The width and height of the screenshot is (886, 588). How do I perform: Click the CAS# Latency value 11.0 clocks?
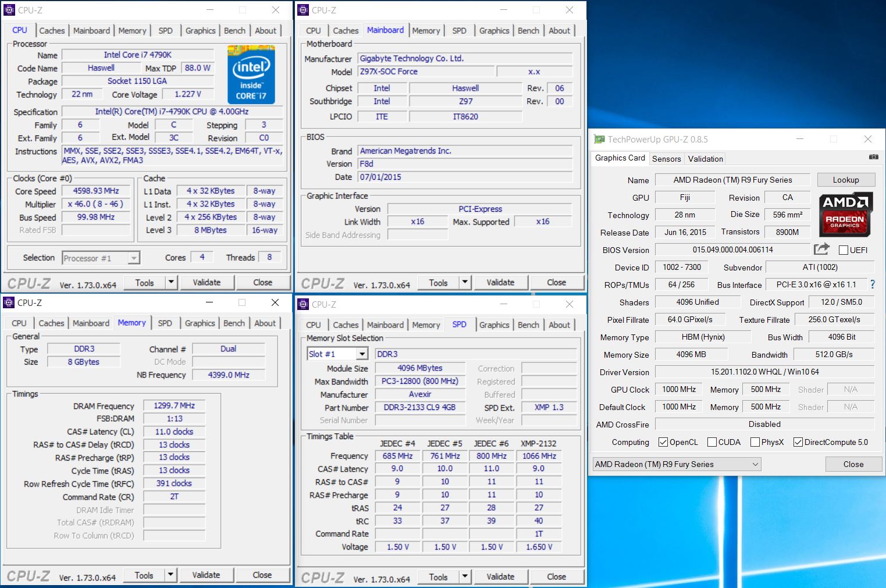[x=174, y=432]
